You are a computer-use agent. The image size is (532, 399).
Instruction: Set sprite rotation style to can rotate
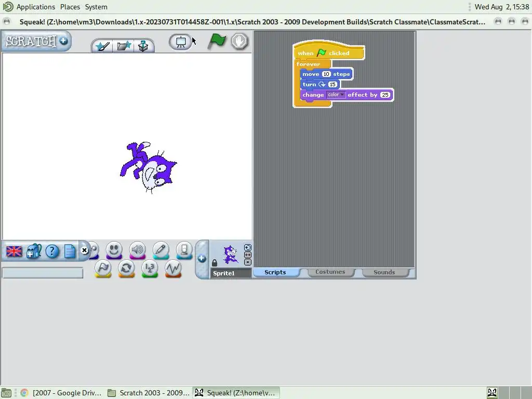[x=248, y=248]
